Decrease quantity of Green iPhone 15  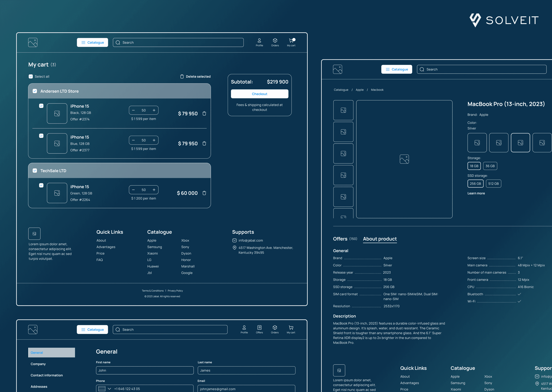[x=133, y=190]
